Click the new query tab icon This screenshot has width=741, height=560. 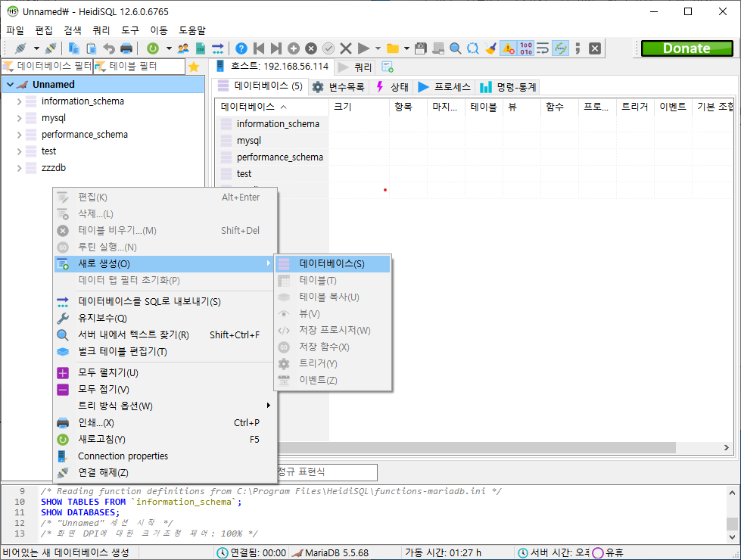pos(388,67)
